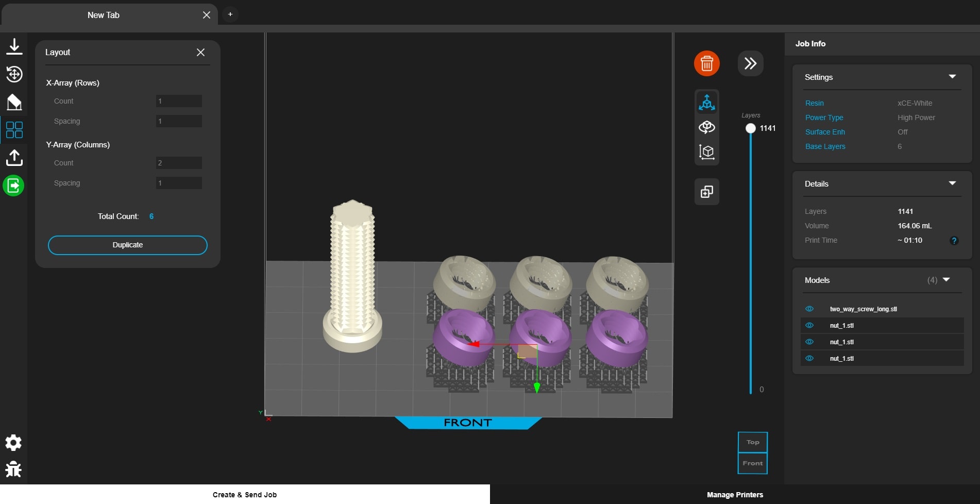Select Create & Send Job tab
This screenshot has width=980, height=504.
245,495
